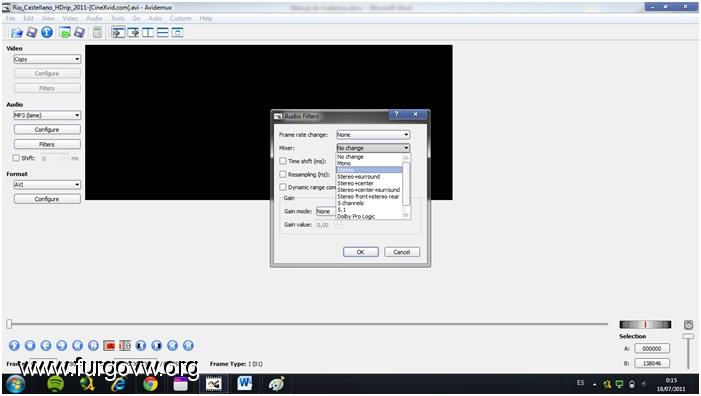Image resolution: width=701 pixels, height=396 pixels.
Task: Expand the Format AVI dropdown
Action: pyautogui.click(x=47, y=185)
